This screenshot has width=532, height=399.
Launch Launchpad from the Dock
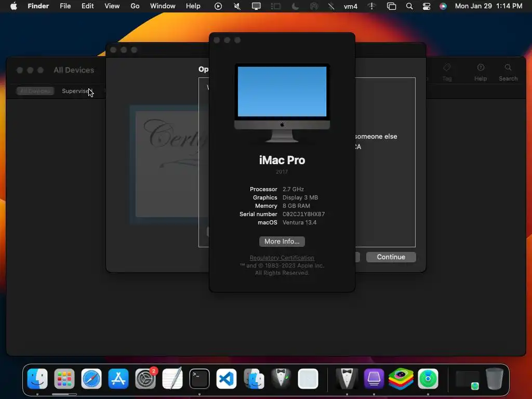coord(64,378)
